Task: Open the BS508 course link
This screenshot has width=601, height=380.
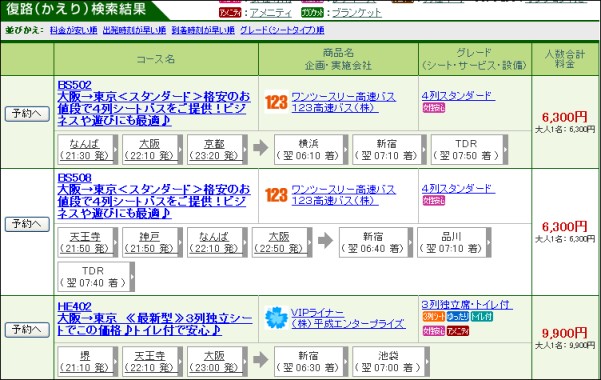Action: (x=75, y=178)
